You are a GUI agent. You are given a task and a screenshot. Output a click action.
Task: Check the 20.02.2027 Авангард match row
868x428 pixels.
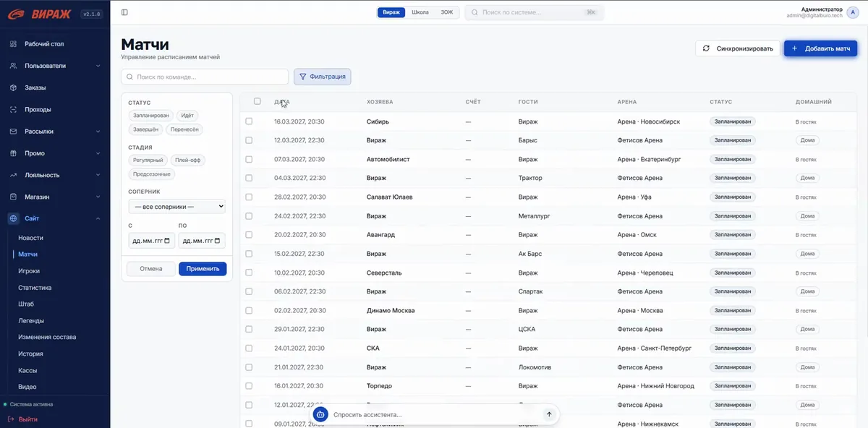[x=249, y=234]
